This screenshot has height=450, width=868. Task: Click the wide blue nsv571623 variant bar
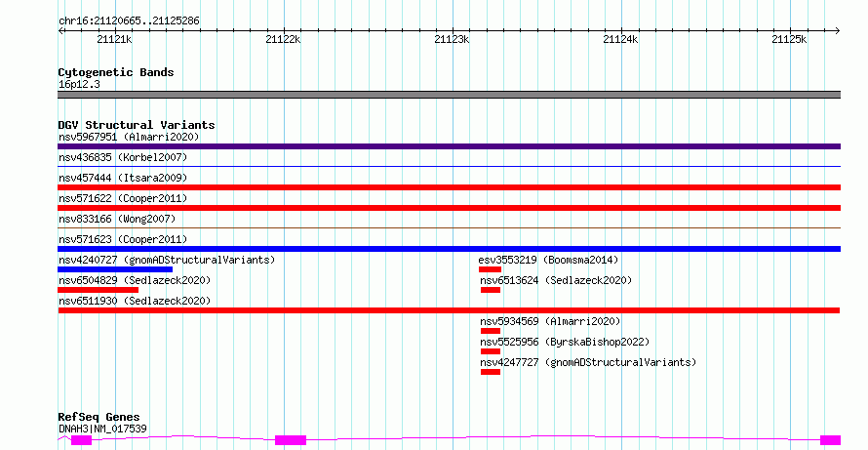click(449, 249)
